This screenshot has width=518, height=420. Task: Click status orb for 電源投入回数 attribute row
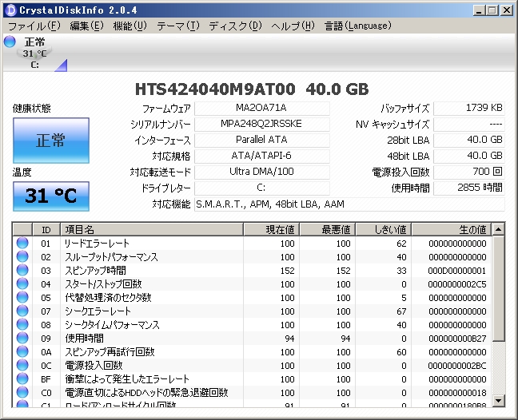[22, 365]
